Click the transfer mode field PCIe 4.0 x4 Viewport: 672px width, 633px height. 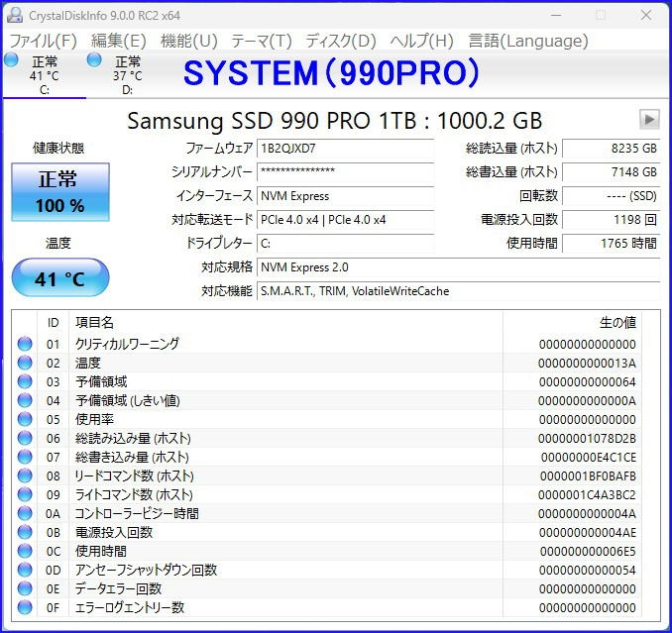[346, 220]
